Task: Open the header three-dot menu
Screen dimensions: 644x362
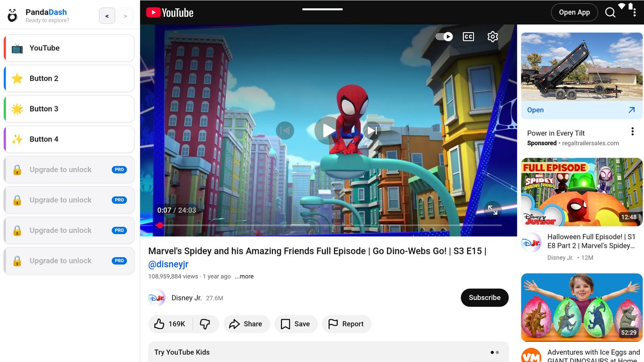Action: coord(634,13)
